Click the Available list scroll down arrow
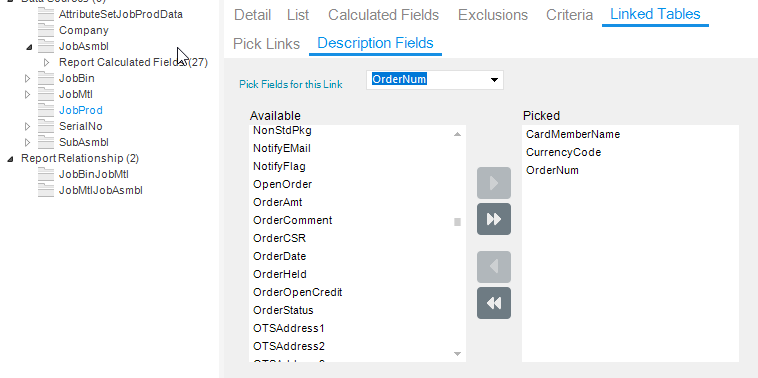758x378 pixels. [457, 354]
